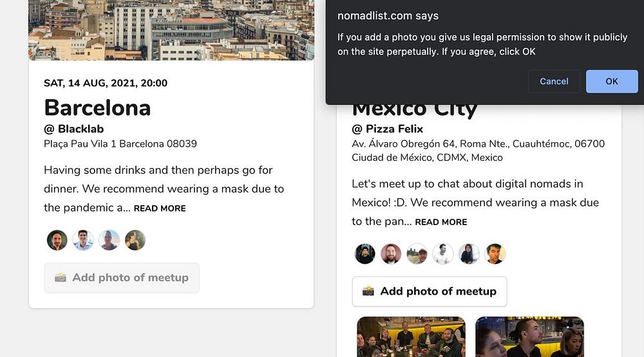
Task: Open the last attendee avatar in Mexico City
Action: pos(495,253)
